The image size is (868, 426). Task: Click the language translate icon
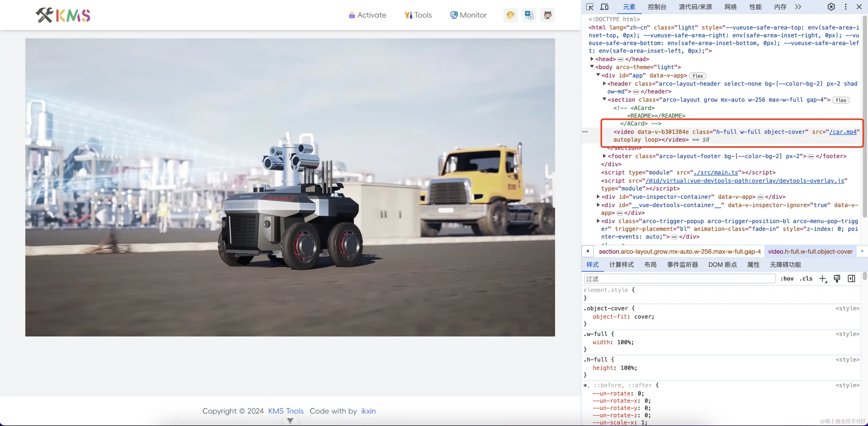pos(529,15)
